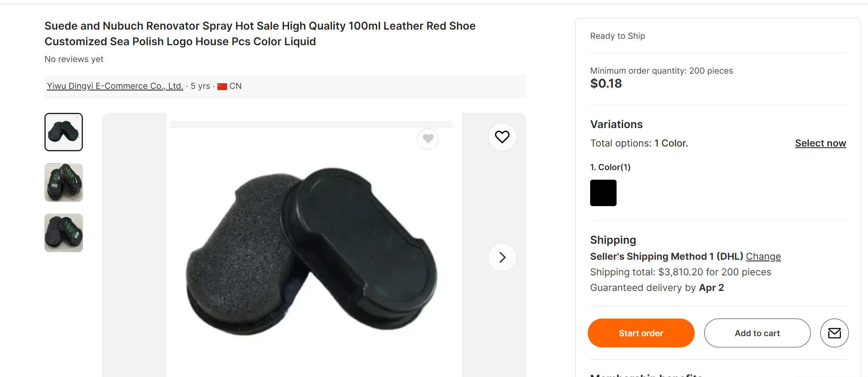Click Add to cart
This screenshot has height=377, width=868.
click(x=757, y=333)
